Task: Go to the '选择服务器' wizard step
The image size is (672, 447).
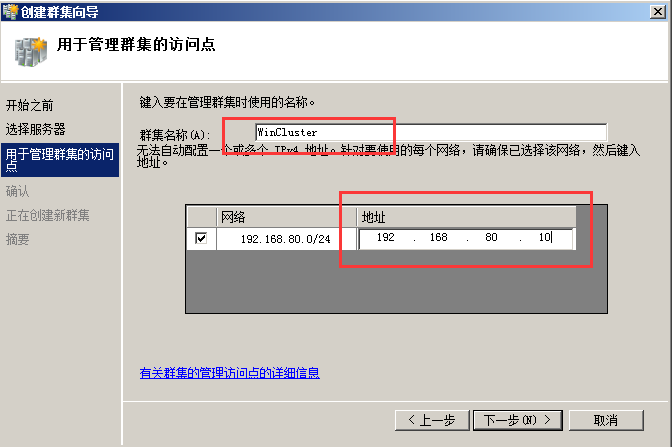Action: [36, 129]
